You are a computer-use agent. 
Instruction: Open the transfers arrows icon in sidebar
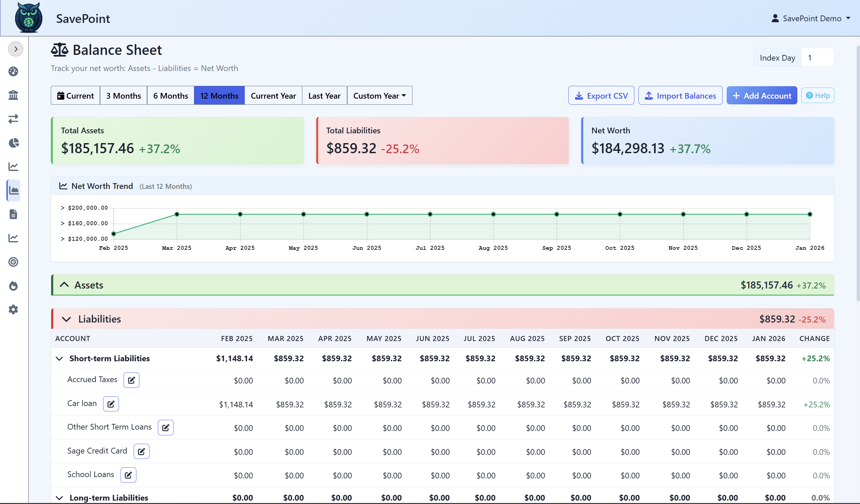pyautogui.click(x=13, y=119)
